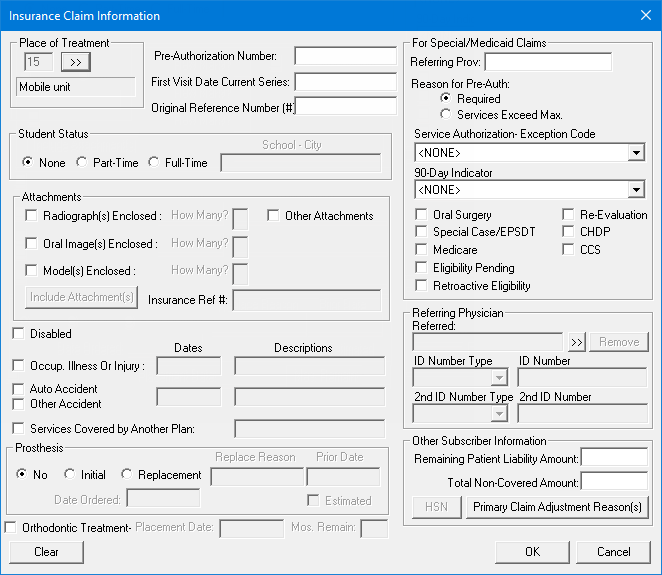Viewport: 662px width, 575px height.
Task: Enable the Oral Surgery checkbox
Action: point(422,215)
